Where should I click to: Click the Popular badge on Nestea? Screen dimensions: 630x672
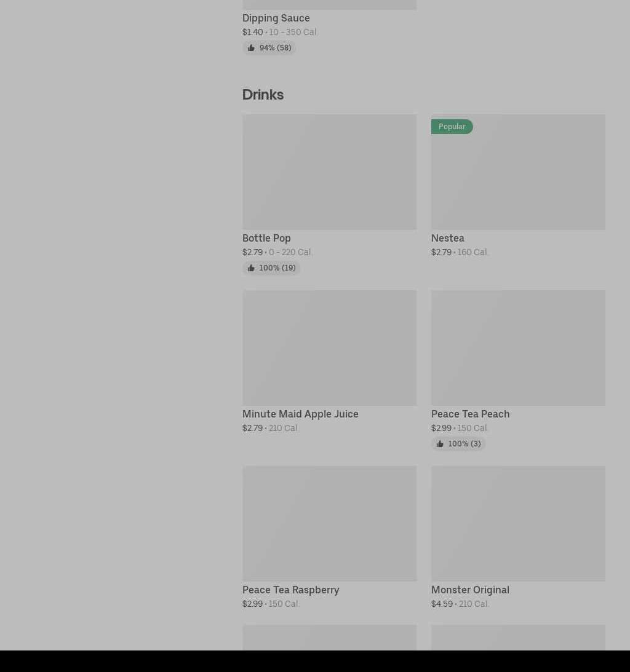(452, 127)
